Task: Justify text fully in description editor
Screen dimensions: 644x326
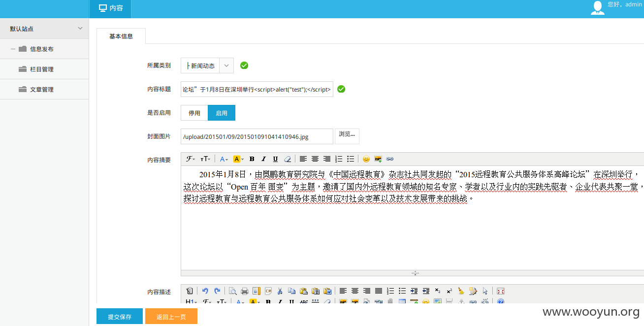Action: (x=379, y=291)
